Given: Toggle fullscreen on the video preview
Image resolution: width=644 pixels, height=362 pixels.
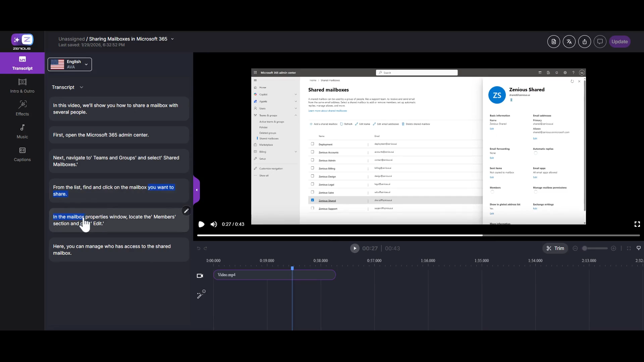Looking at the screenshot, I should 637,224.
